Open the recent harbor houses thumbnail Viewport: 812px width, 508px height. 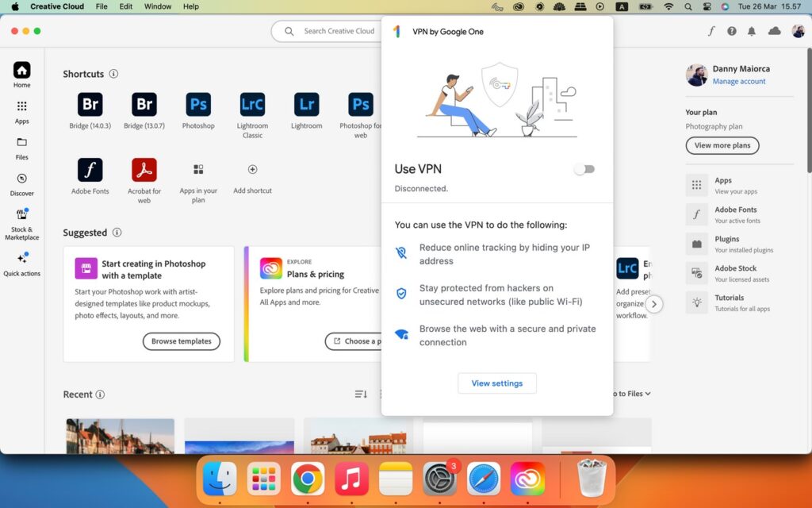point(121,437)
